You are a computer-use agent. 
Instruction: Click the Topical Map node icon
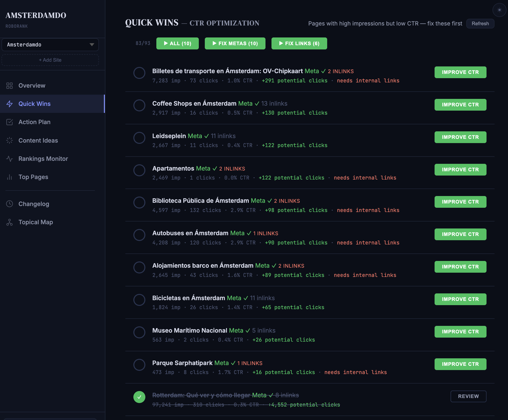9,222
